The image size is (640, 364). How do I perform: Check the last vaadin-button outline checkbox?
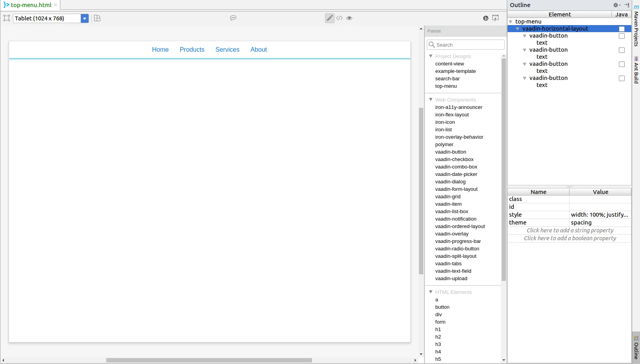622,78
